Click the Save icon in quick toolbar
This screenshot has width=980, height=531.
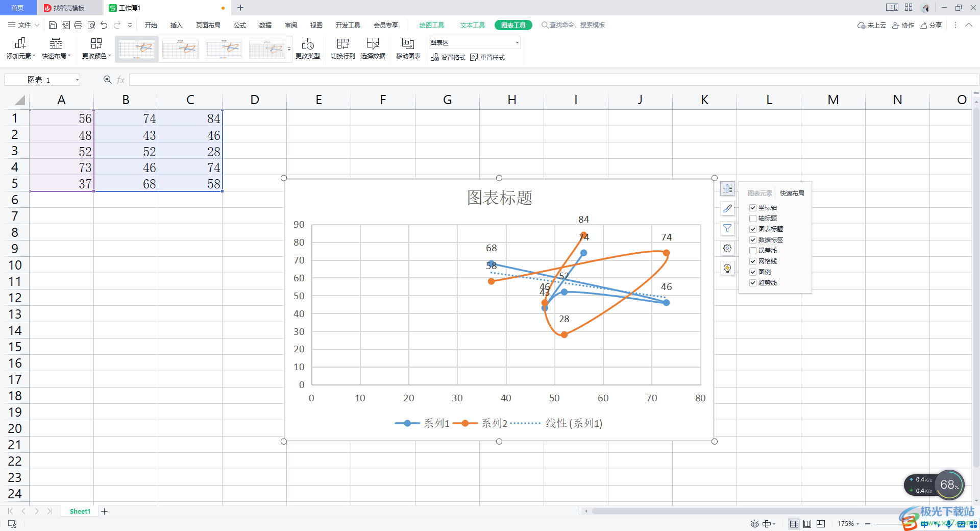pyautogui.click(x=53, y=25)
